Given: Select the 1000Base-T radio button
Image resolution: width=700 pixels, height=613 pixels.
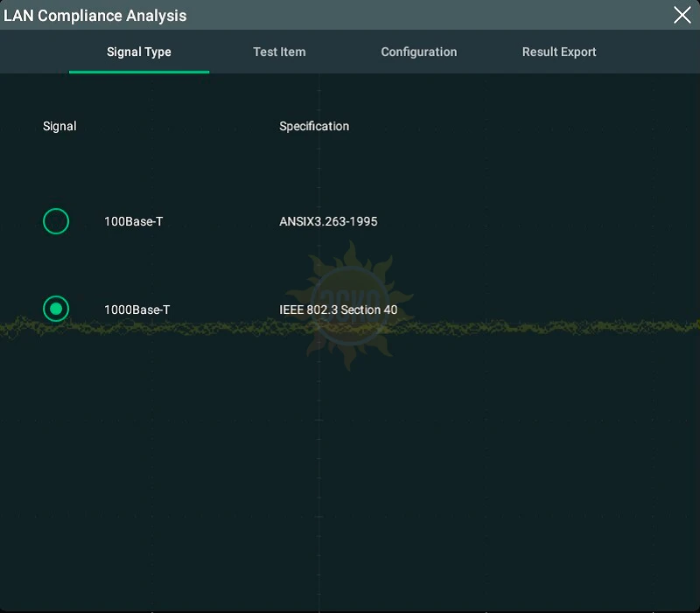Looking at the screenshot, I should click(x=56, y=309).
